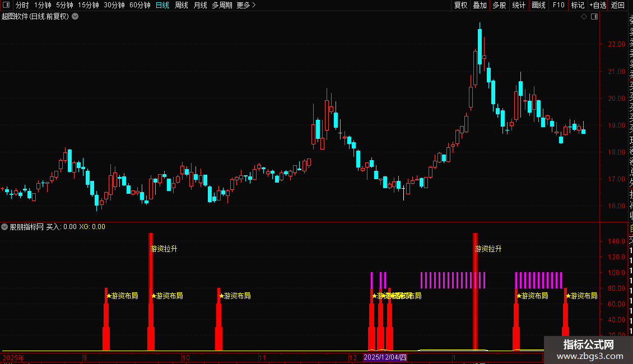Click the 买入: 0.00 indicator value
The height and width of the screenshot is (364, 633).
[x=62, y=227]
